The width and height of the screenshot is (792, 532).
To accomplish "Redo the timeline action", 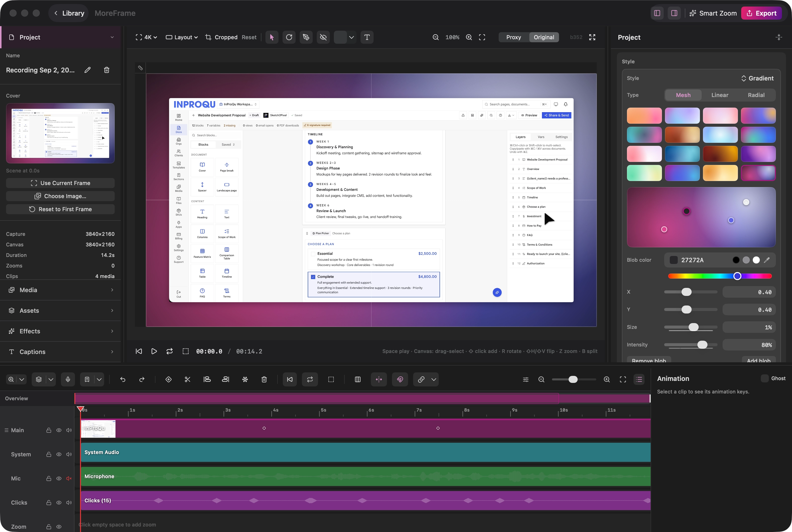I will (x=142, y=379).
